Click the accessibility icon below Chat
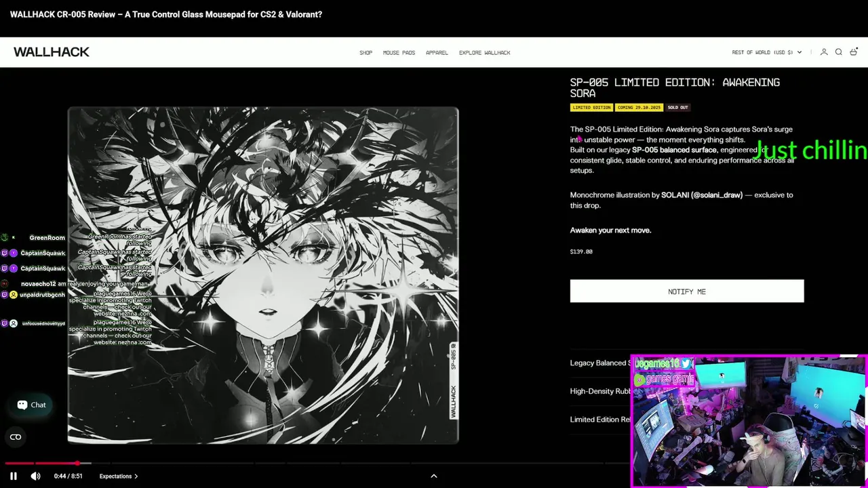868x488 pixels. 16,437
